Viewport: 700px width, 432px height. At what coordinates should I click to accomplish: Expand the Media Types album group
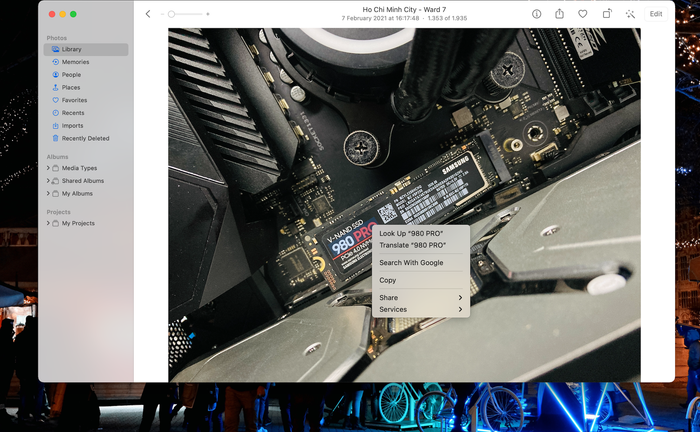48,168
